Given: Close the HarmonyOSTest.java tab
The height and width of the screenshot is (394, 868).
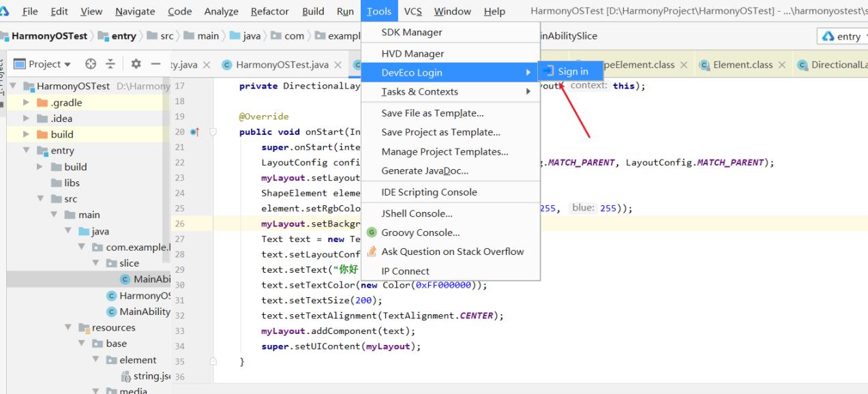Looking at the screenshot, I should [338, 65].
